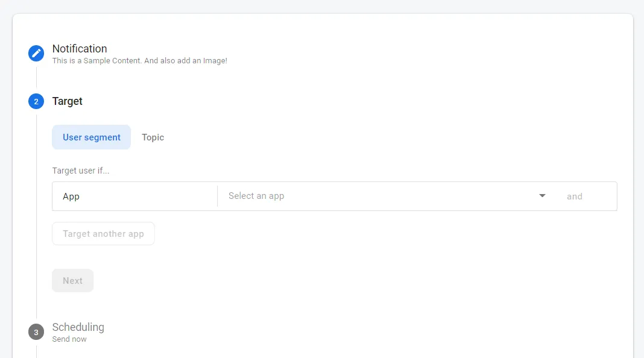The height and width of the screenshot is (358, 644).
Task: Expand the Scheduling step
Action: (x=78, y=327)
